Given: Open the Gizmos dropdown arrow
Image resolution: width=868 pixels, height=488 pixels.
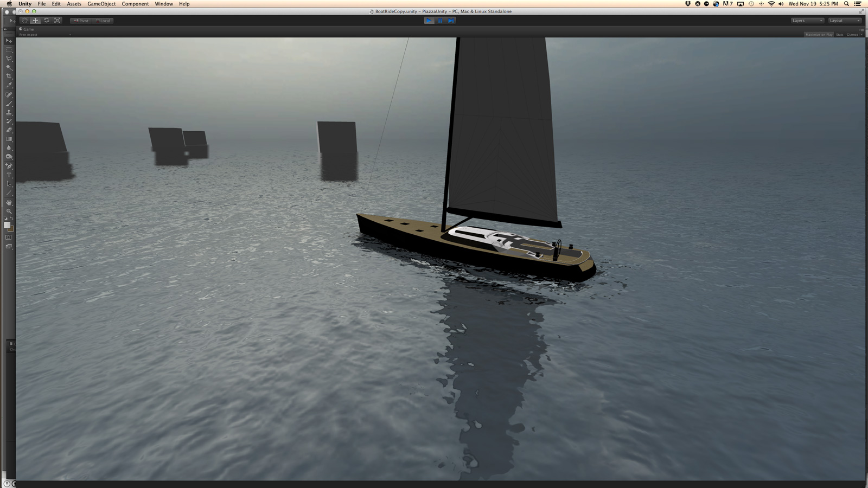Looking at the screenshot, I should [861, 35].
